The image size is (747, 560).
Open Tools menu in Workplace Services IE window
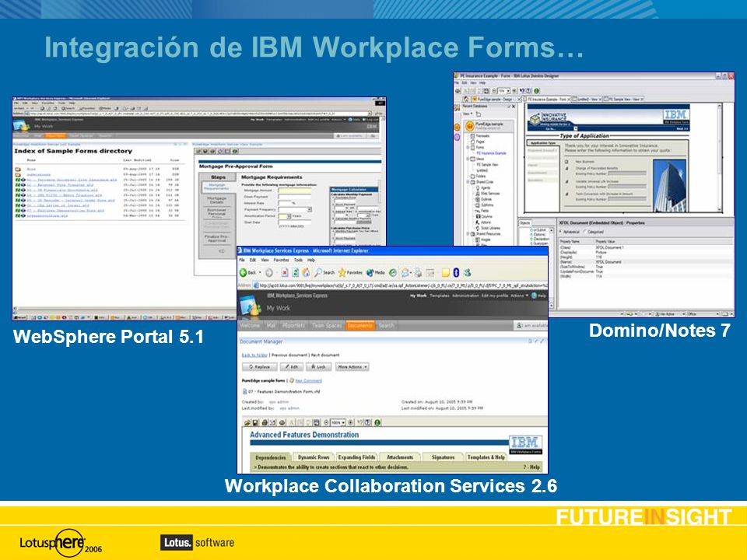298,260
